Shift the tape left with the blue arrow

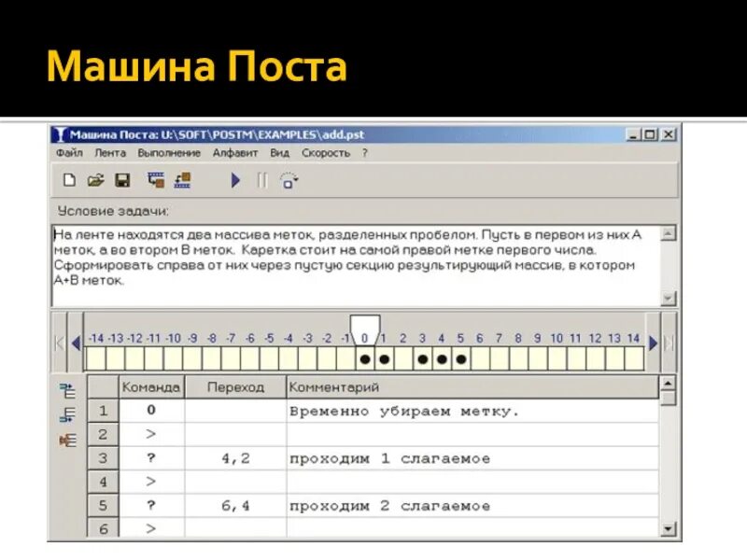point(76,343)
